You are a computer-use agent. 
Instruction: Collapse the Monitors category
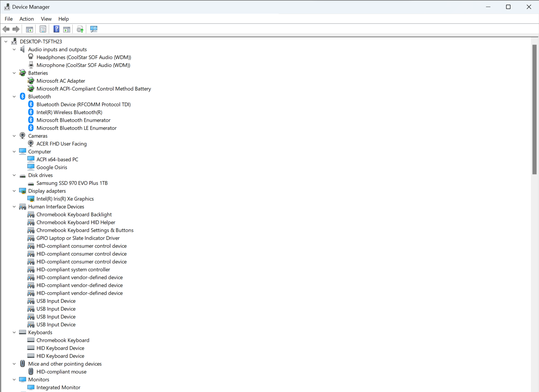[x=14, y=379]
